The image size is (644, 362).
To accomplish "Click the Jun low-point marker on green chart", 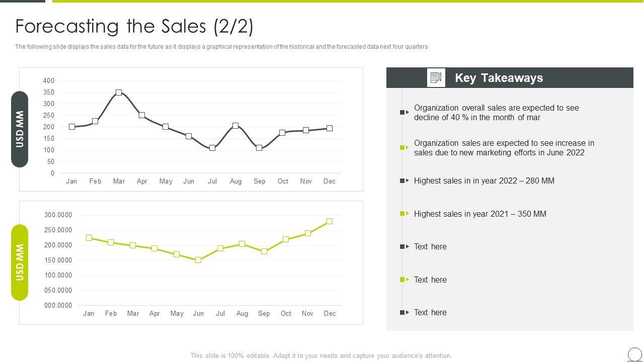I will coord(198,260).
